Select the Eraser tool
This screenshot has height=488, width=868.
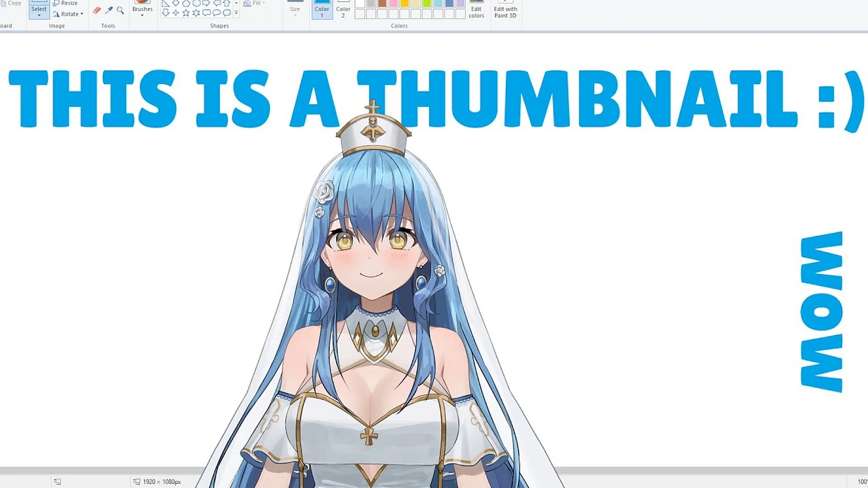point(97,10)
